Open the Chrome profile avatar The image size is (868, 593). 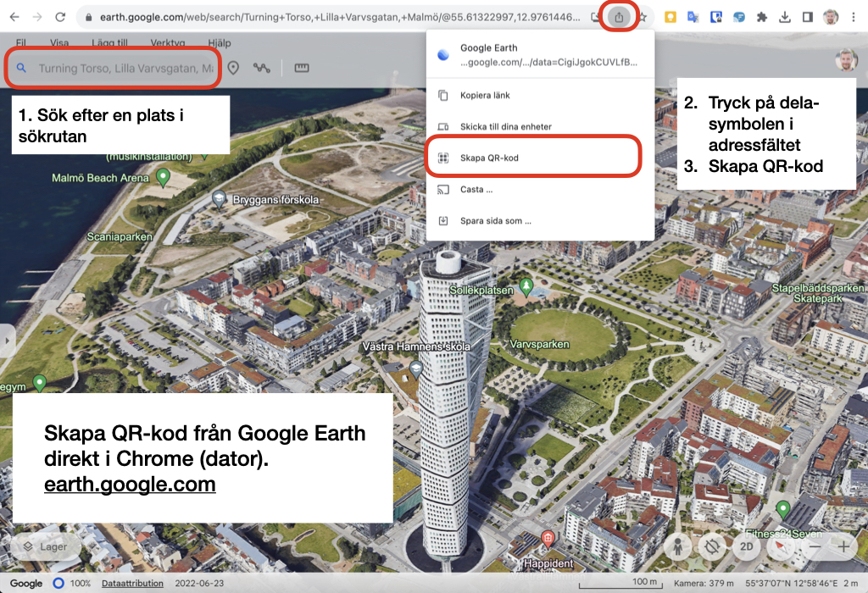831,17
